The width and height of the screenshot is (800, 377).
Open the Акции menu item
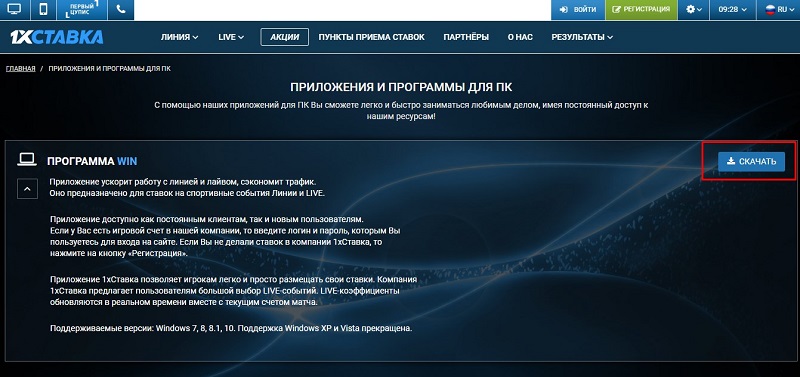284,37
